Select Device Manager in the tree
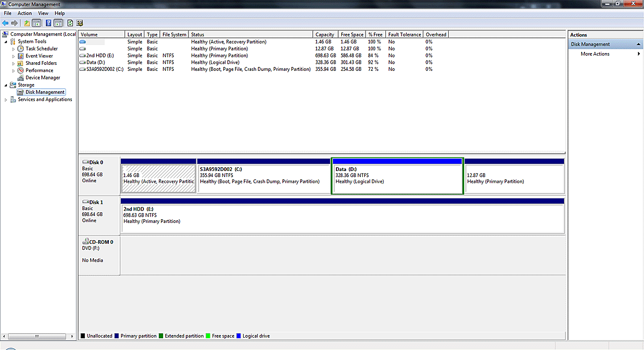Screen dimensions: 644x350 pyautogui.click(x=42, y=78)
